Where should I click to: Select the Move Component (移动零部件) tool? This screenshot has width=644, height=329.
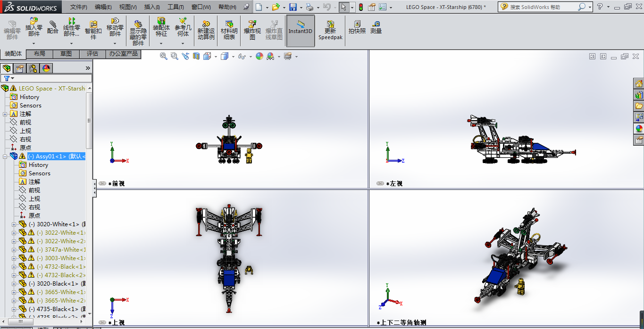pyautogui.click(x=115, y=27)
